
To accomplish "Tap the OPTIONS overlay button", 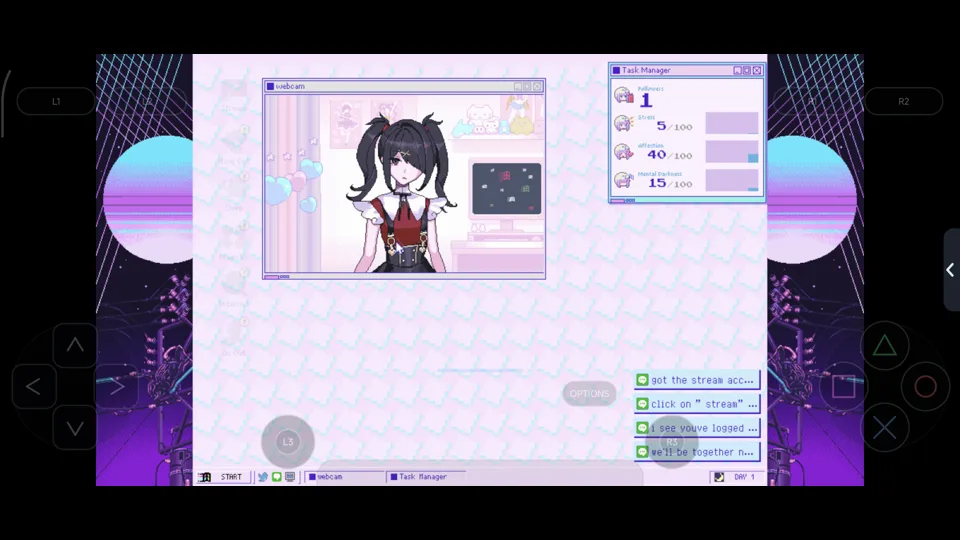I will coord(589,394).
